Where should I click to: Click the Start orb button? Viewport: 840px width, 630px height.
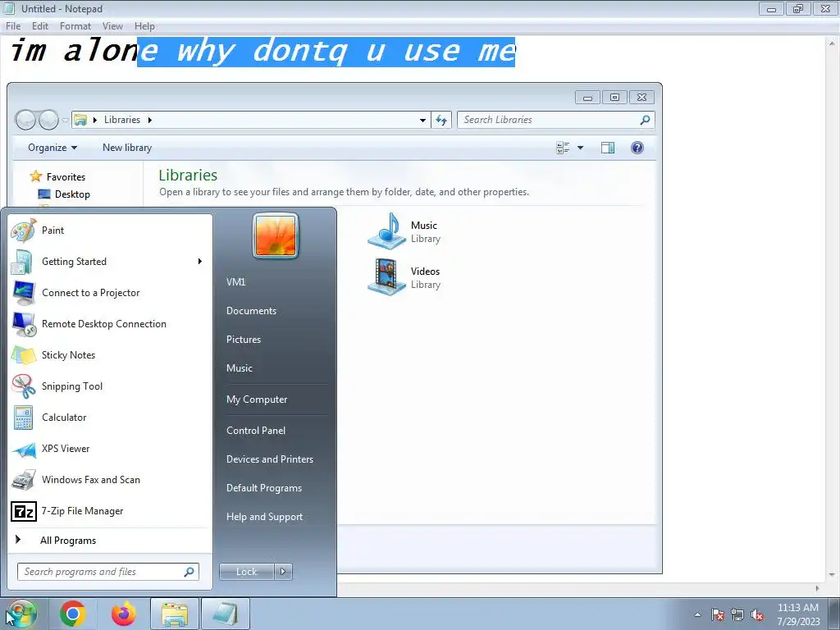[x=21, y=614]
